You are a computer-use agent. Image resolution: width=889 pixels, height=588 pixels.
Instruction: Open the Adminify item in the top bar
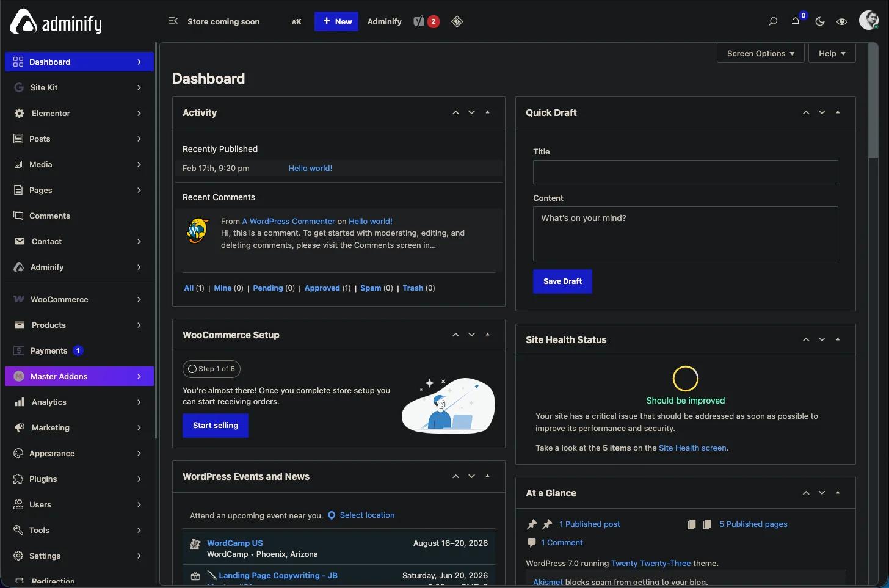click(384, 21)
